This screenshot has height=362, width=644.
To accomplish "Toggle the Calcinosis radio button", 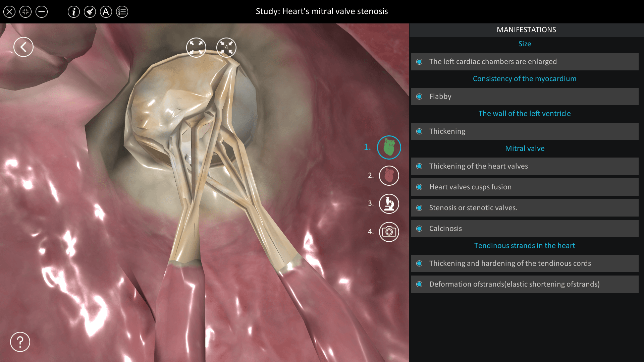I will [419, 229].
